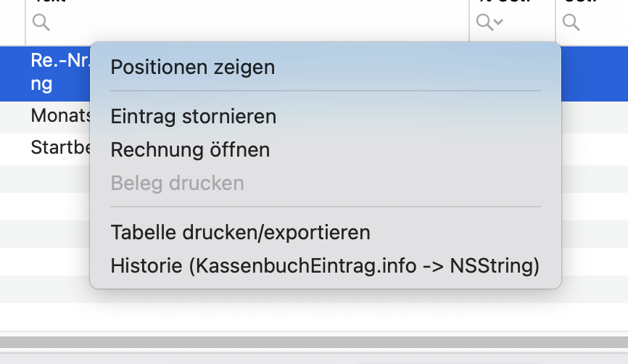Click the search magnifier in the rightmost column
The image size is (628, 364).
click(x=571, y=23)
